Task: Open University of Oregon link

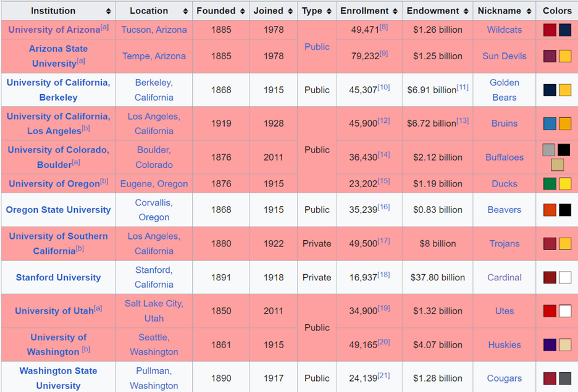Action: click(54, 184)
